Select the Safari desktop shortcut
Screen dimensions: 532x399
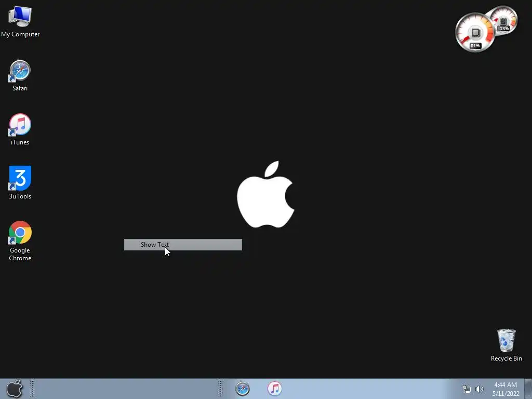pos(20,75)
